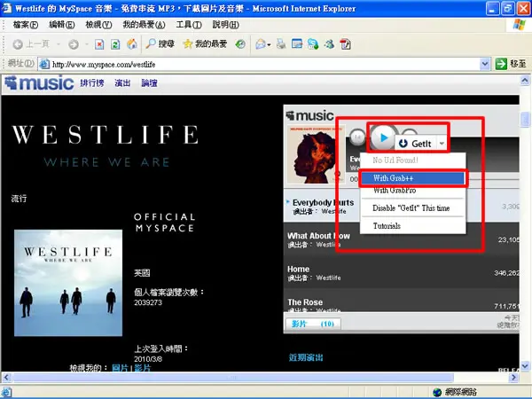Open the Forum (論壇) link

click(149, 83)
